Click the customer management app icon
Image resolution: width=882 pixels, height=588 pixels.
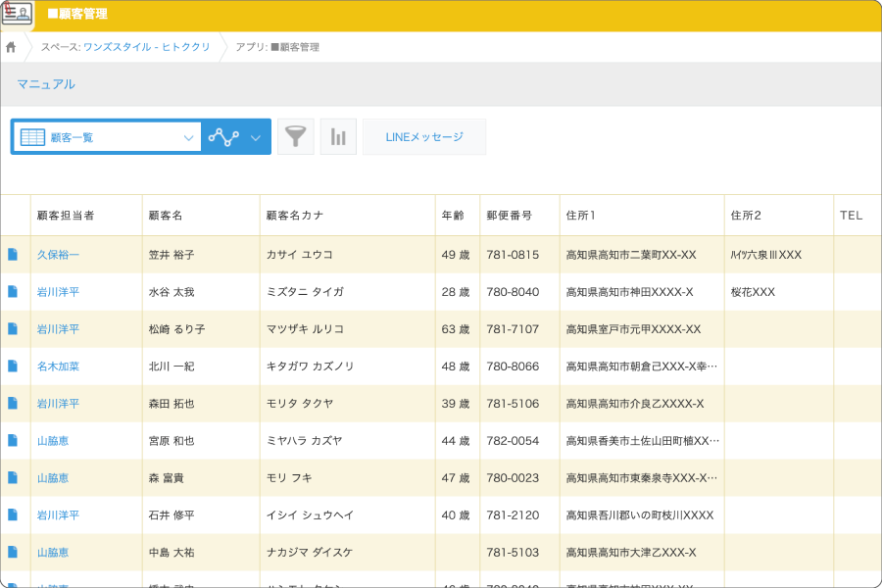click(17, 15)
